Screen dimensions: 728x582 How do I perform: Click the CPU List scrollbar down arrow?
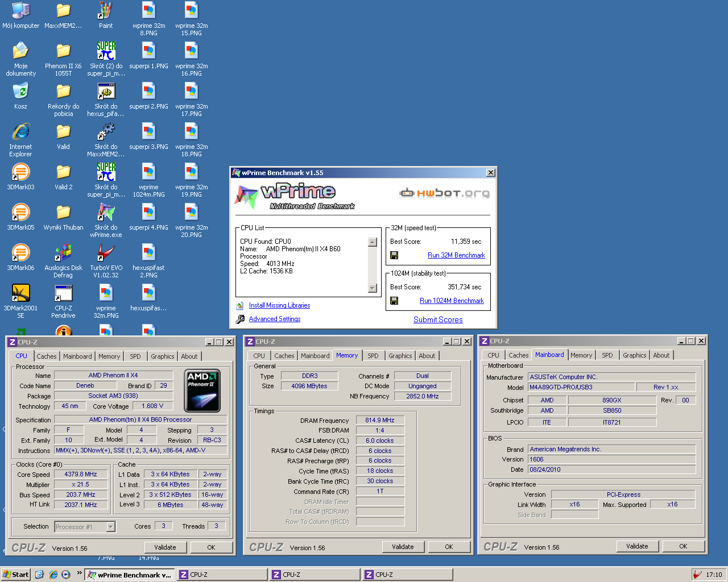click(373, 288)
